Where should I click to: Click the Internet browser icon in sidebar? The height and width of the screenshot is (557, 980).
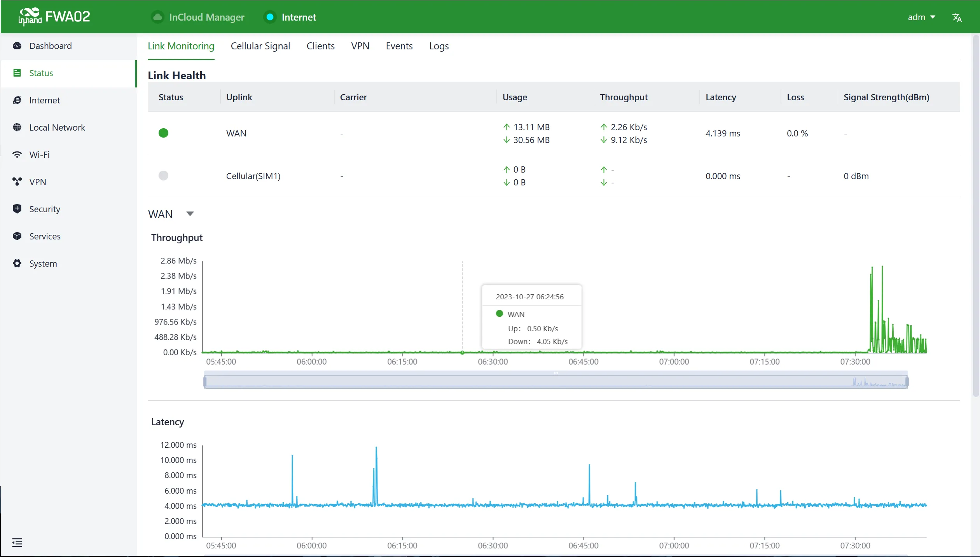[x=17, y=100]
